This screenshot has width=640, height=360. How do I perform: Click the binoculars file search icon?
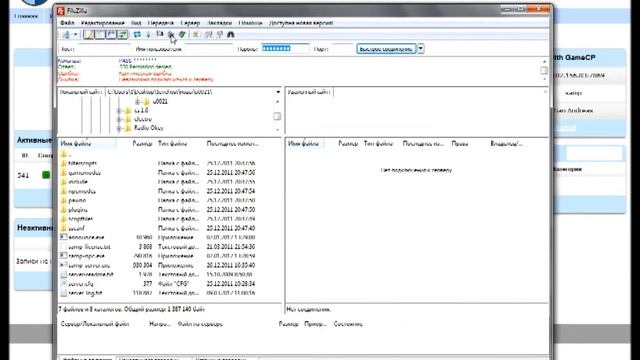(x=231, y=35)
